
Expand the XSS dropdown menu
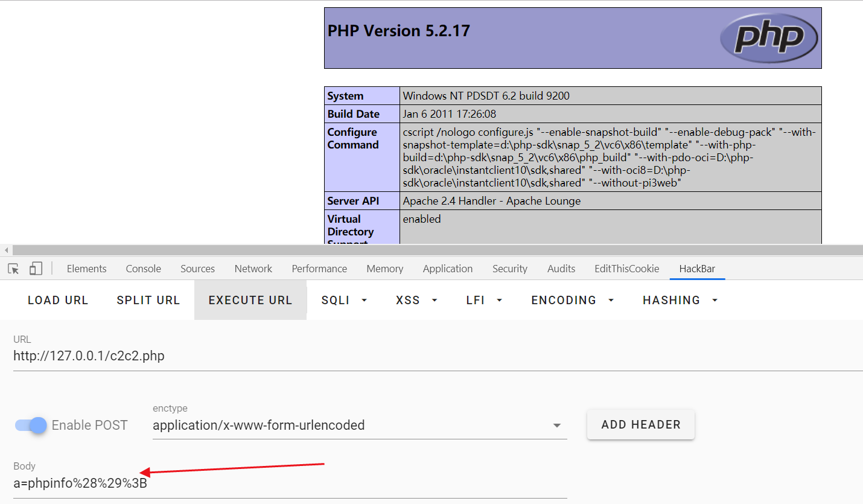click(x=416, y=300)
